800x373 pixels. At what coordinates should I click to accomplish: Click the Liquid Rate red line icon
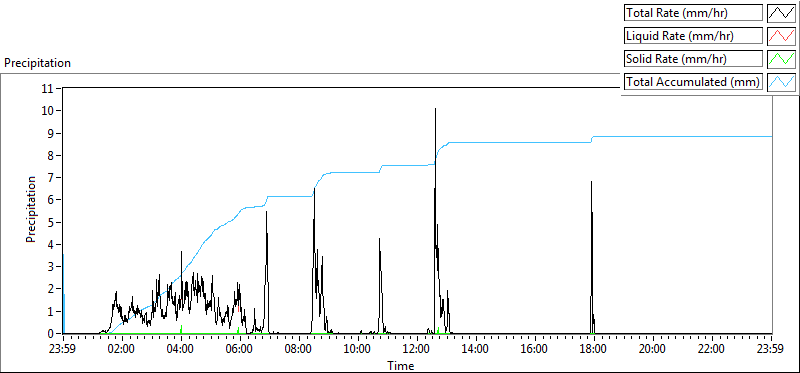point(782,36)
